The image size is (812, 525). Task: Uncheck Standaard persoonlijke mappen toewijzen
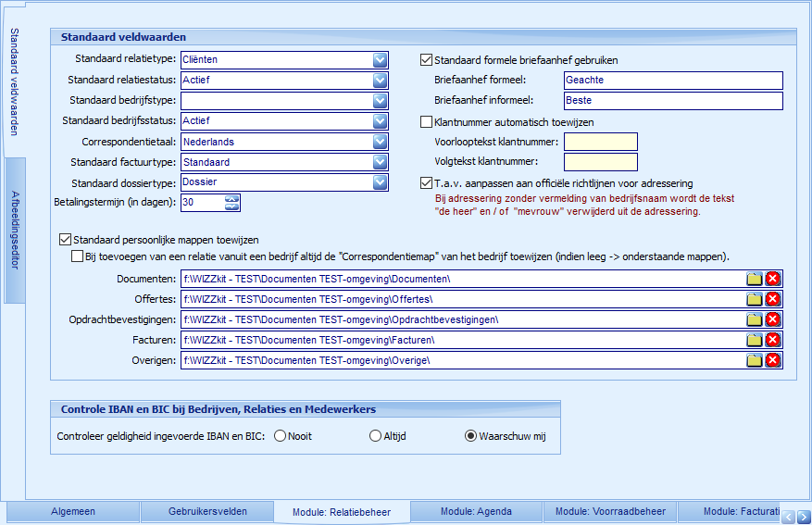point(65,240)
